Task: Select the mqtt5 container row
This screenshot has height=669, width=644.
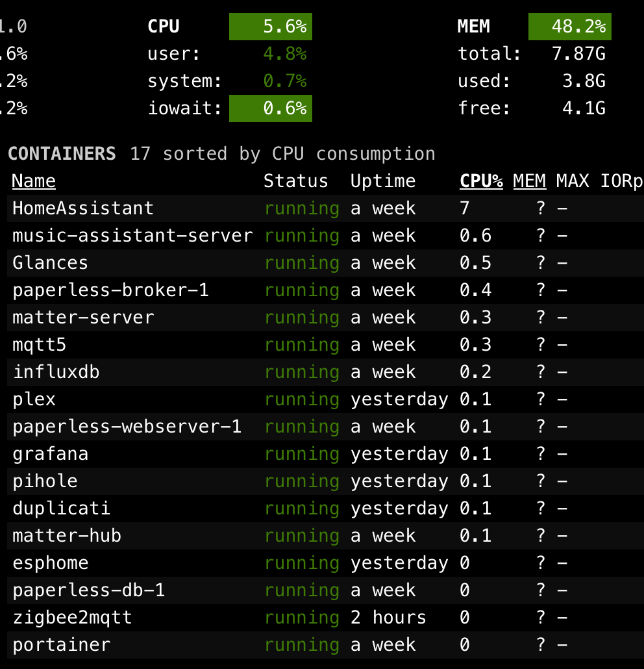Action: [x=39, y=345]
